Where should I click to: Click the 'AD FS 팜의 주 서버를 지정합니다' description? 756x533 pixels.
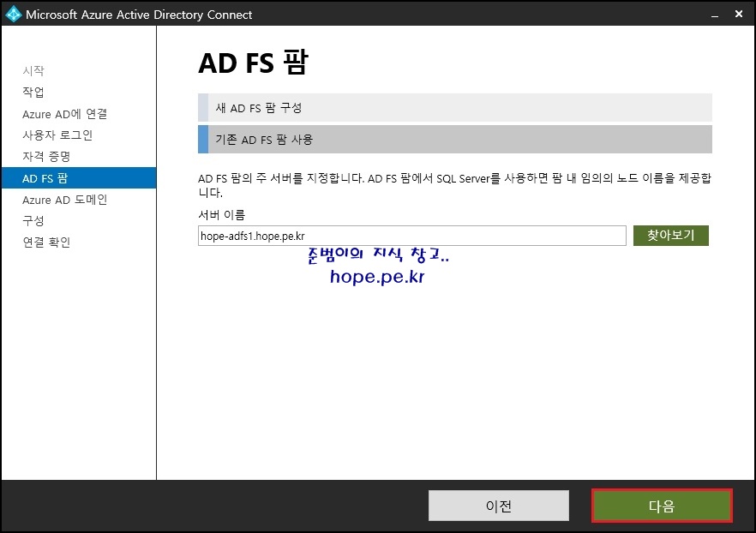454,185
